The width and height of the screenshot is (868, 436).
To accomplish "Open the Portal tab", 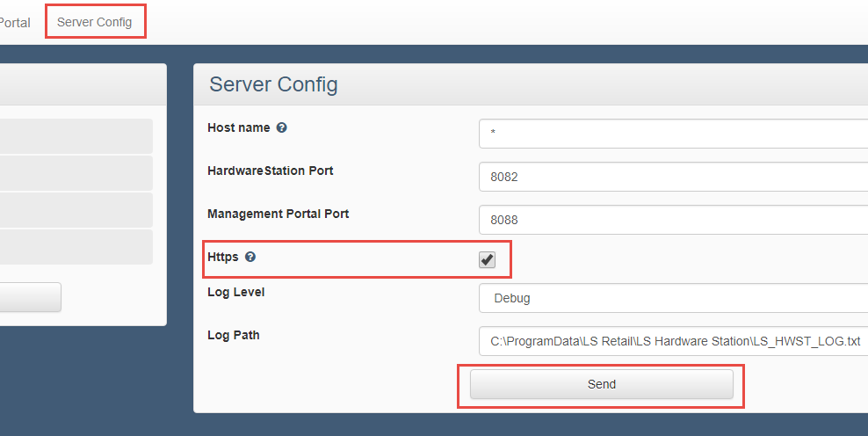I will pyautogui.click(x=15, y=22).
